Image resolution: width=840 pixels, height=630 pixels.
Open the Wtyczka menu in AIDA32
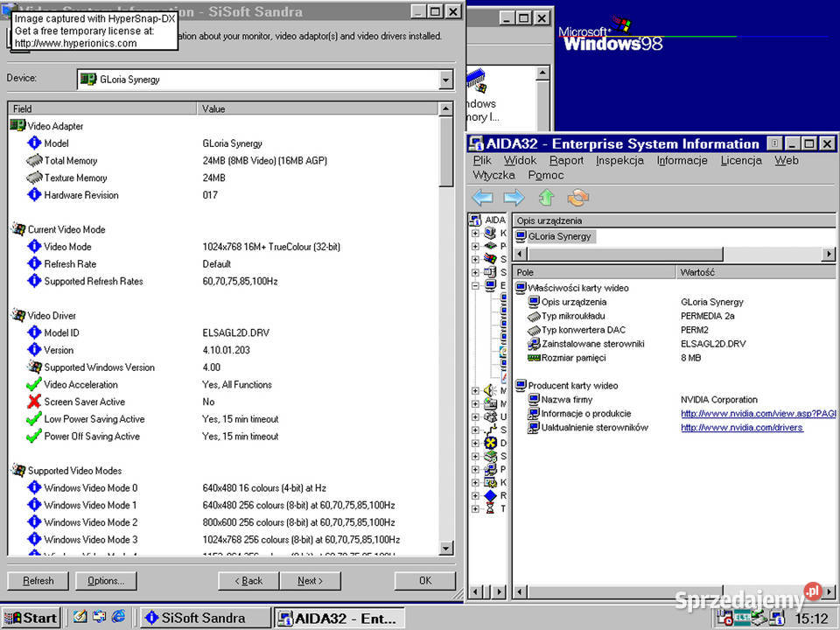click(x=493, y=175)
